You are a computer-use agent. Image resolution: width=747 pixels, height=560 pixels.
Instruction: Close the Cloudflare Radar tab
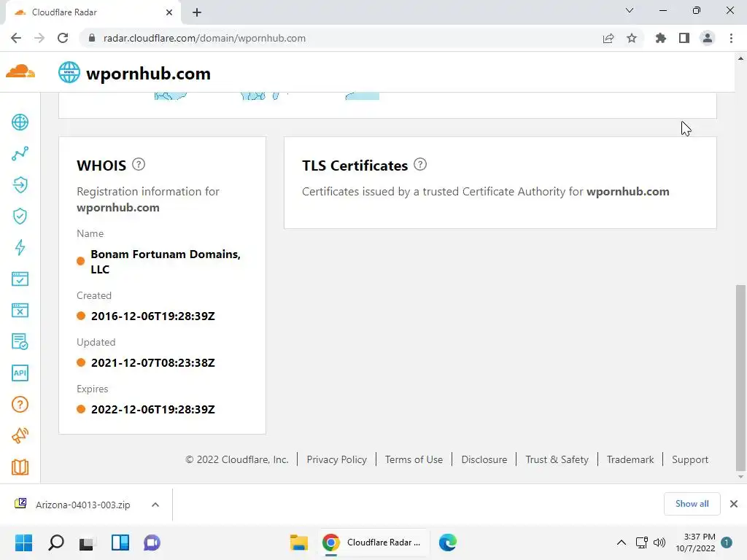point(169,12)
